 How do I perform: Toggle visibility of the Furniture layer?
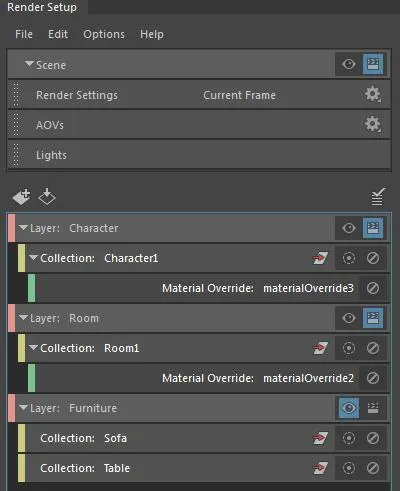pyautogui.click(x=349, y=408)
